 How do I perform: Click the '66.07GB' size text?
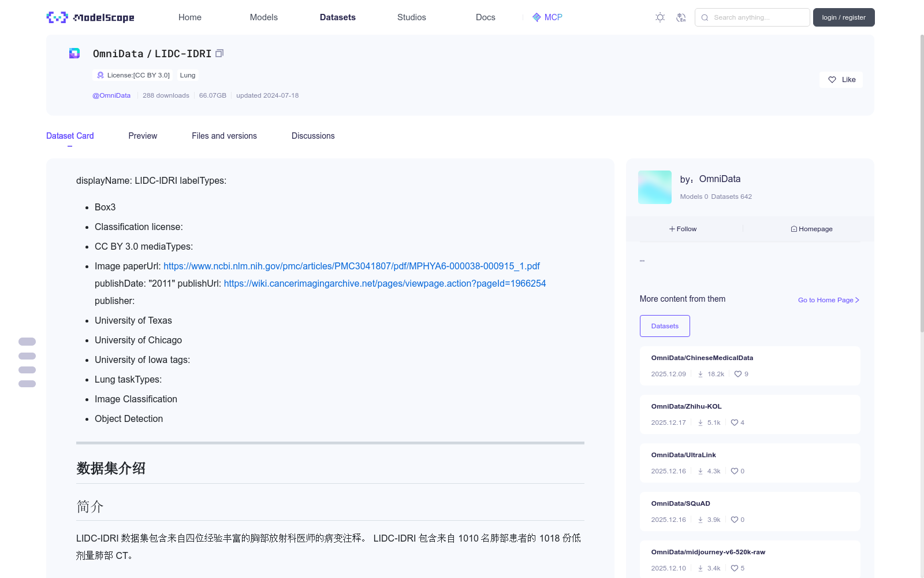click(213, 95)
